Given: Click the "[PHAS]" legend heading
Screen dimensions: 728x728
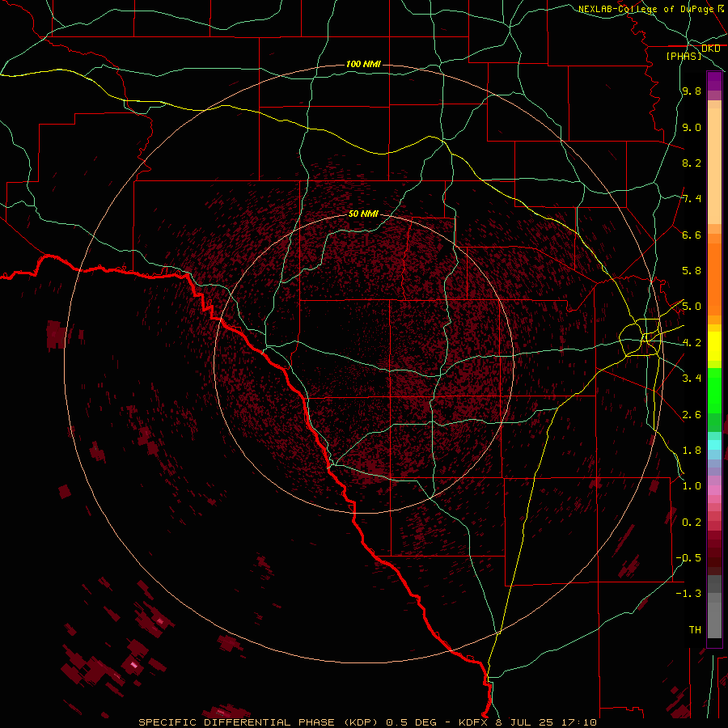Looking at the screenshot, I should [x=684, y=56].
